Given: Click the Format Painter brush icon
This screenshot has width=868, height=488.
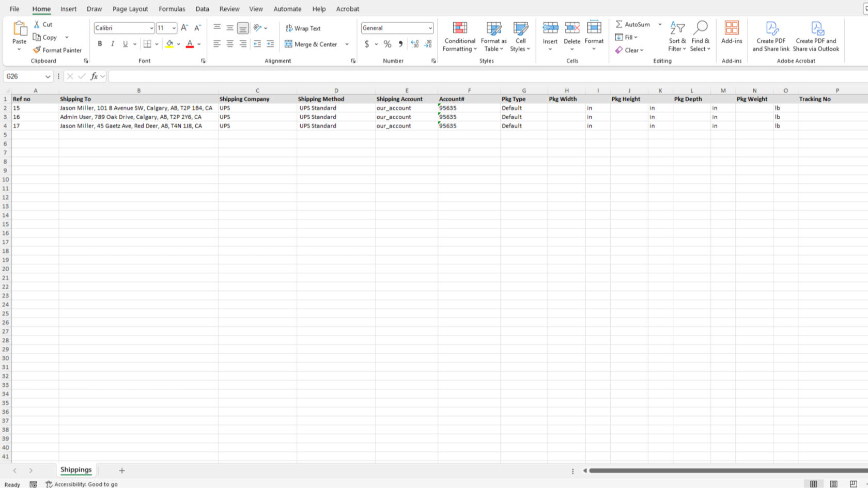Looking at the screenshot, I should [x=37, y=50].
